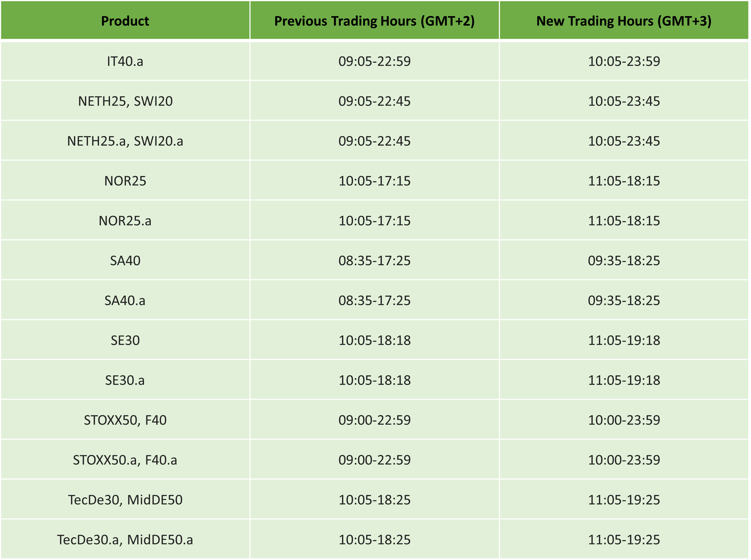Select the NOR25.a product cell
The width and height of the screenshot is (751, 560).
pyautogui.click(x=125, y=221)
